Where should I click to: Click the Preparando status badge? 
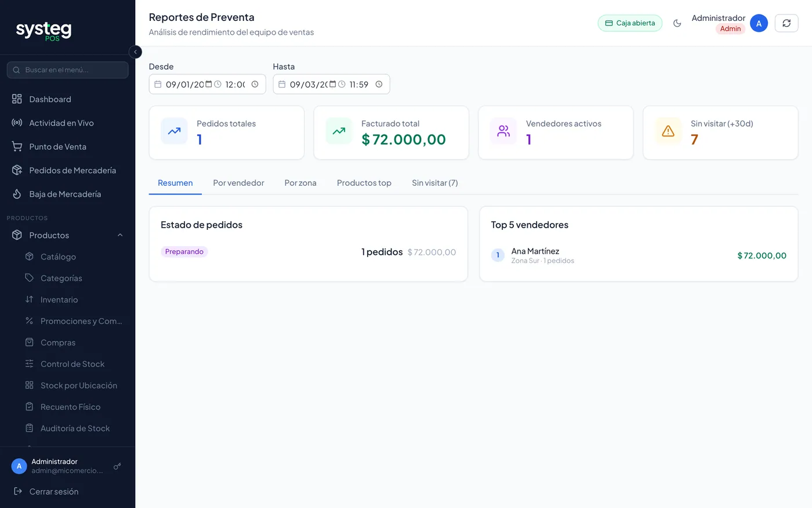[184, 252]
